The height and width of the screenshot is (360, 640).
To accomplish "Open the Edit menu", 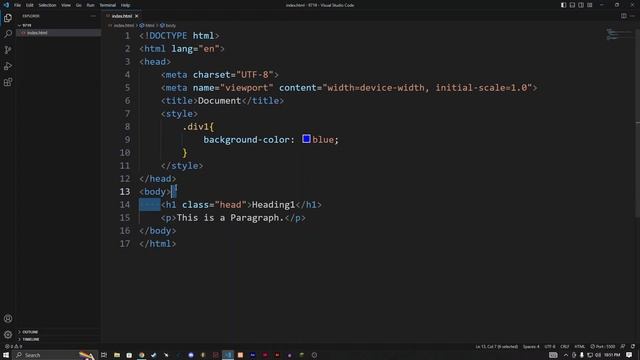I will 30,5.
